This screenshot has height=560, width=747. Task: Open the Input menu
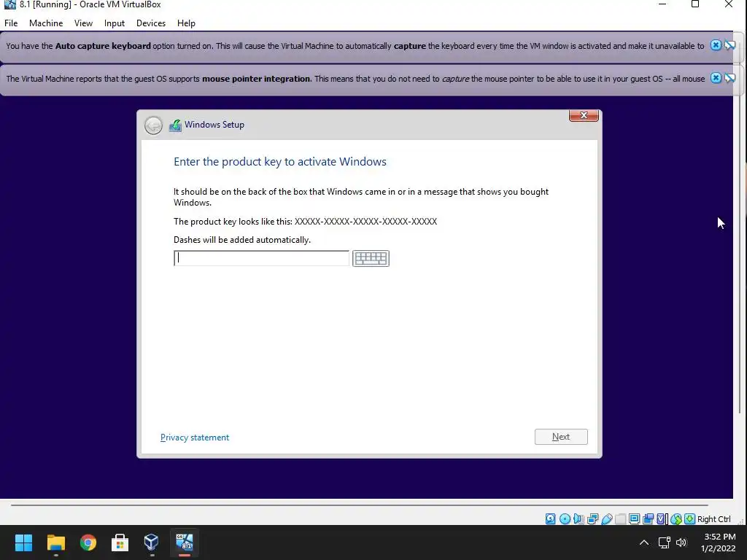click(115, 23)
